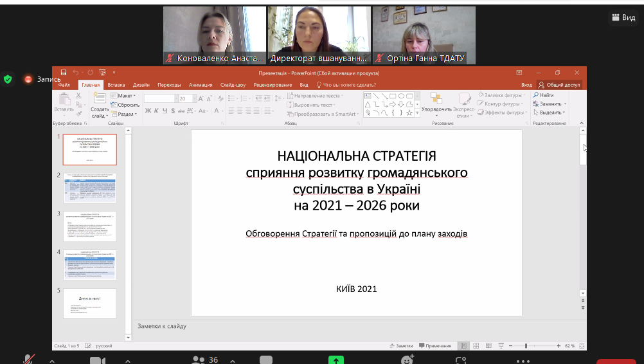644x364 pixels.
Task: Click the Find (Найти) magnifier button
Action: (543, 95)
